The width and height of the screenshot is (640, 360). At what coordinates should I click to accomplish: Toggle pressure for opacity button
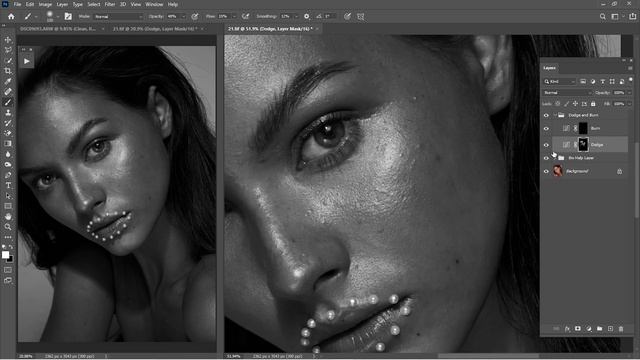pyautogui.click(x=195, y=16)
